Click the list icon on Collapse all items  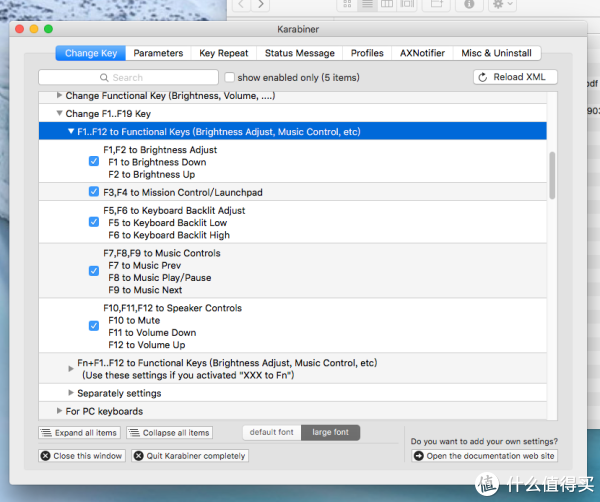point(134,433)
